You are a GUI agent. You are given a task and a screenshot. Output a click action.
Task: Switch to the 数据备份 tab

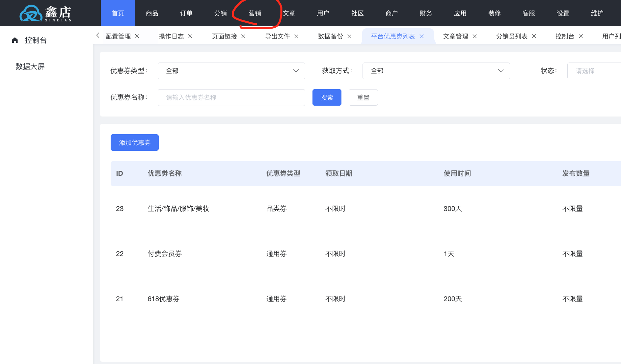coord(330,36)
